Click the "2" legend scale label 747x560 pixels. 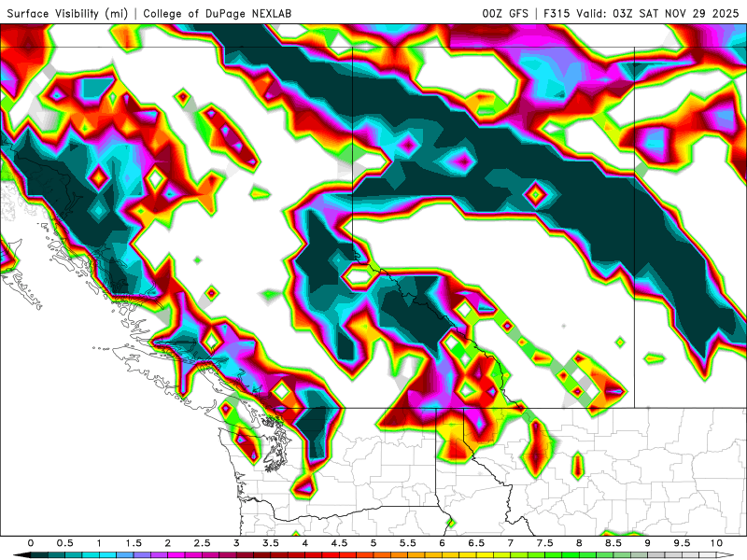(x=168, y=543)
